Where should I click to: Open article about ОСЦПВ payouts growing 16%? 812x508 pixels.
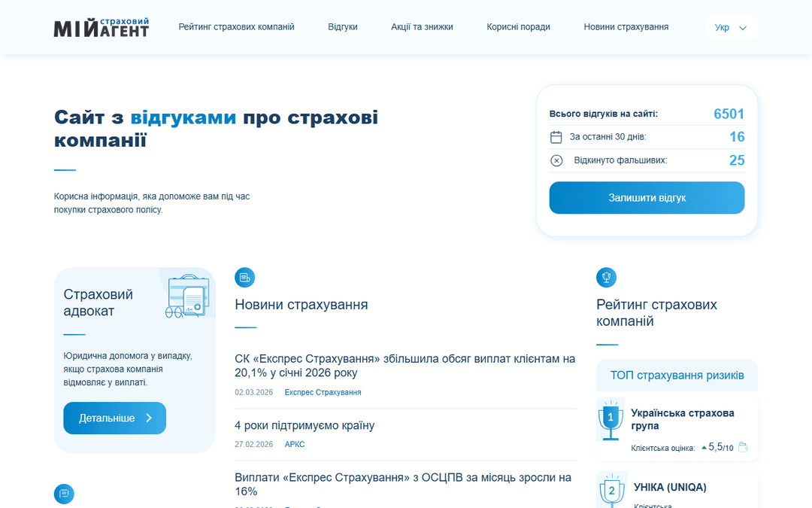403,484
